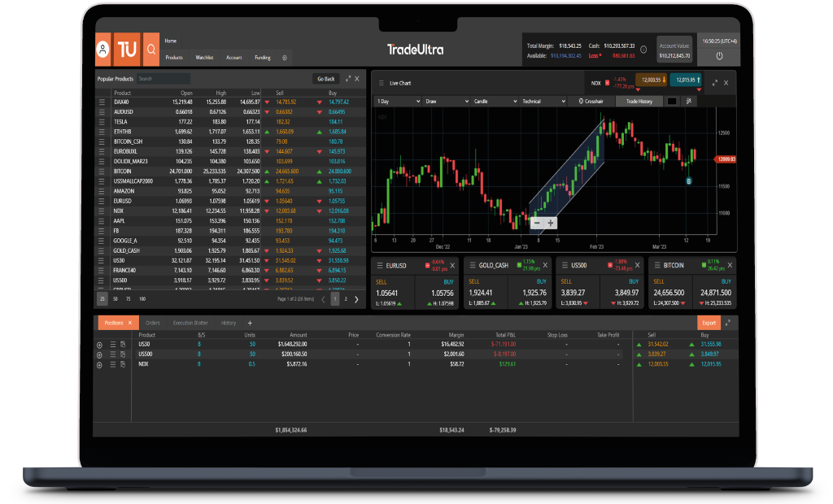Expand the Positions panel to fullscreen
Screen dimensions: 833x504
pos(728,323)
